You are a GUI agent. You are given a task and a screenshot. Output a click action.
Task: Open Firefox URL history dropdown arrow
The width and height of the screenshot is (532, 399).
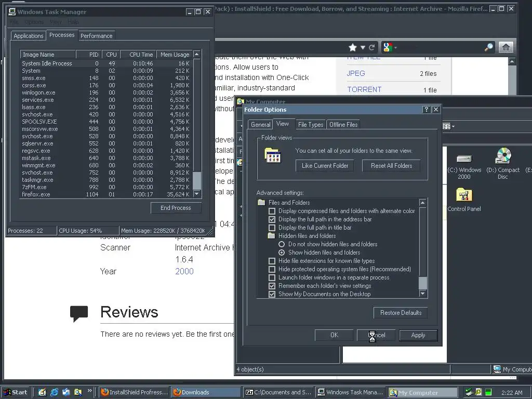[x=363, y=47]
